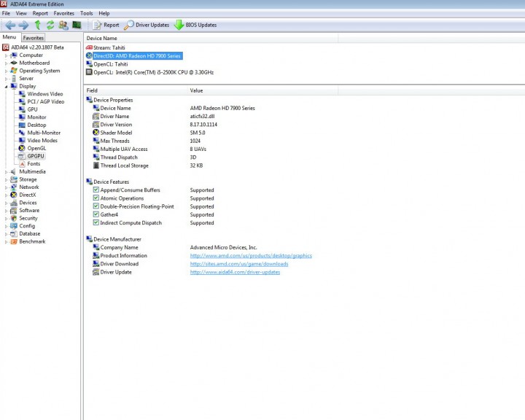Click the Fonts icon in the tree
This screenshot has width=525, height=420.
click(x=22, y=164)
